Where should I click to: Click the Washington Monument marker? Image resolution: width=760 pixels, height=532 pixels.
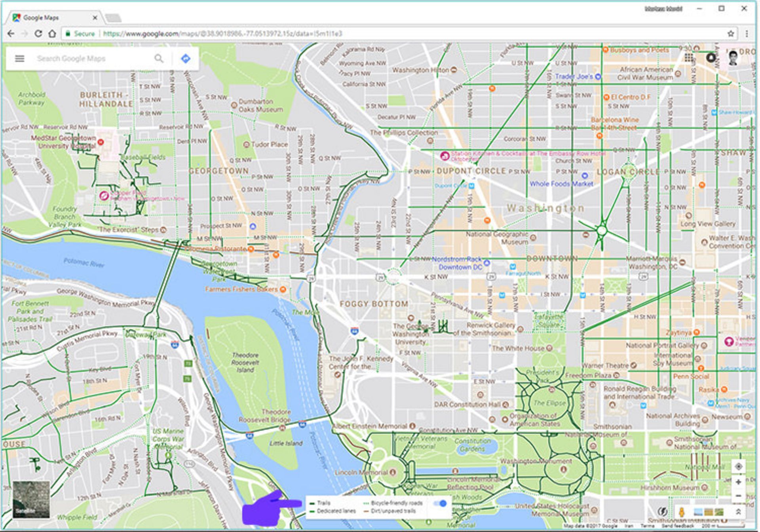[x=563, y=469]
